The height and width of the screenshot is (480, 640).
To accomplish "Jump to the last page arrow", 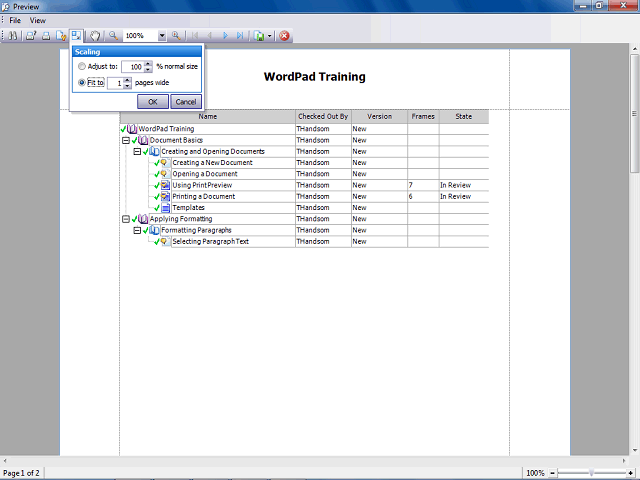I will click(x=240, y=36).
